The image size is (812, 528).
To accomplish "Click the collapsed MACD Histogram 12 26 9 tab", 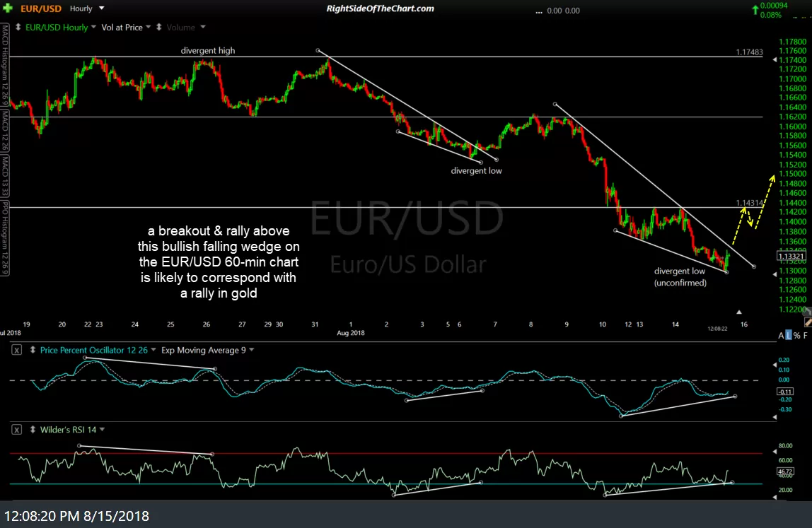I will [5, 65].
